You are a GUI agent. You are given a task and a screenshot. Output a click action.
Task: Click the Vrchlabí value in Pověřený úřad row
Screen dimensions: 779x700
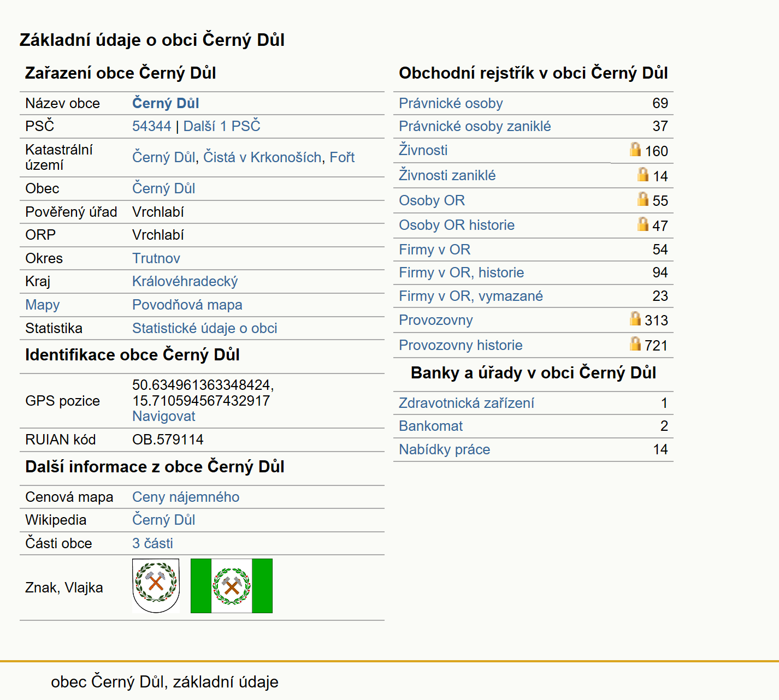(x=158, y=212)
